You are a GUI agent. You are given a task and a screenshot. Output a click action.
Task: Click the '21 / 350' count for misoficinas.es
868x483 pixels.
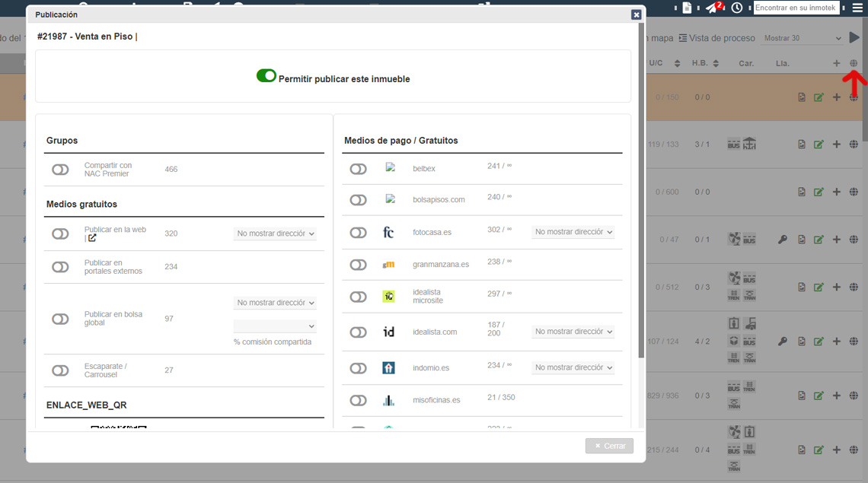tap(501, 397)
